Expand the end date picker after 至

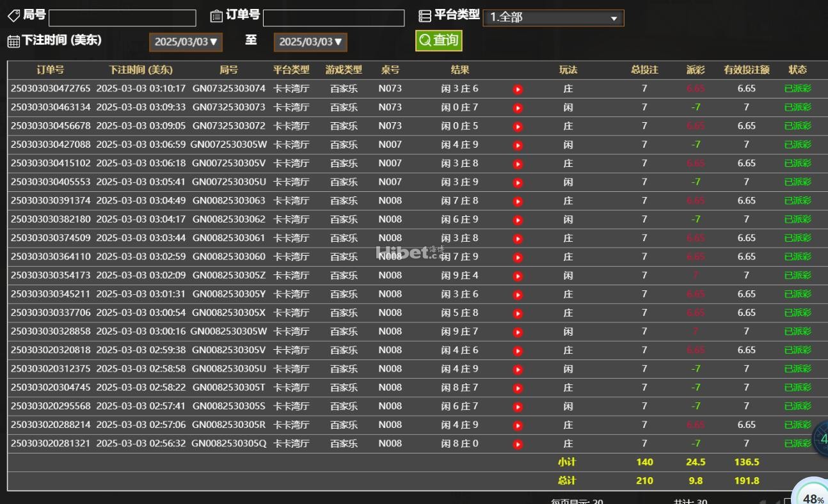pos(310,42)
